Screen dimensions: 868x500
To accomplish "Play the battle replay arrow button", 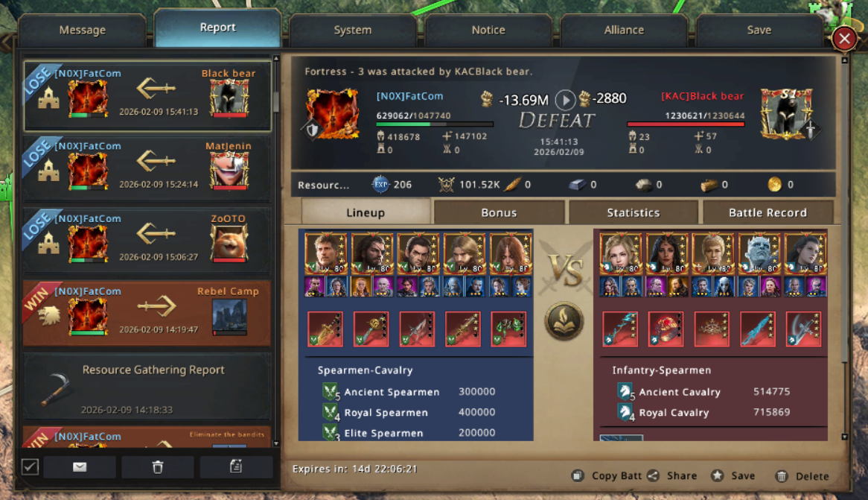I will pos(564,100).
